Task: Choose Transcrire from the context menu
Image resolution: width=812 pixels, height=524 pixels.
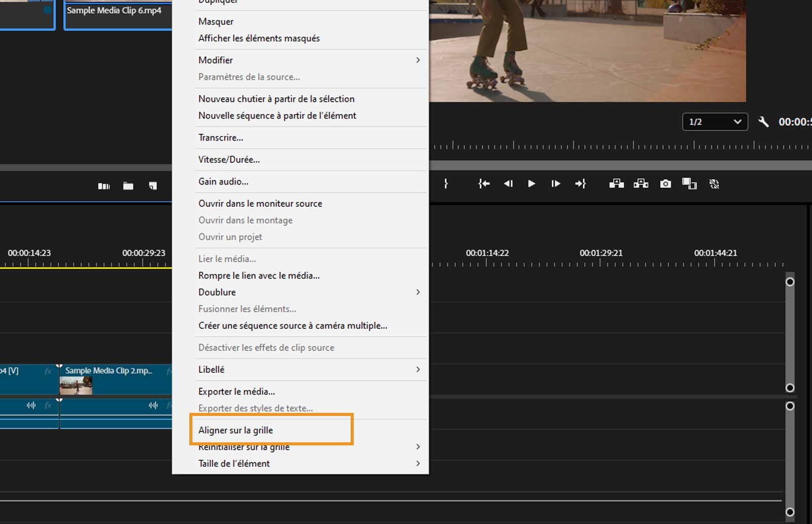Action: (220, 137)
